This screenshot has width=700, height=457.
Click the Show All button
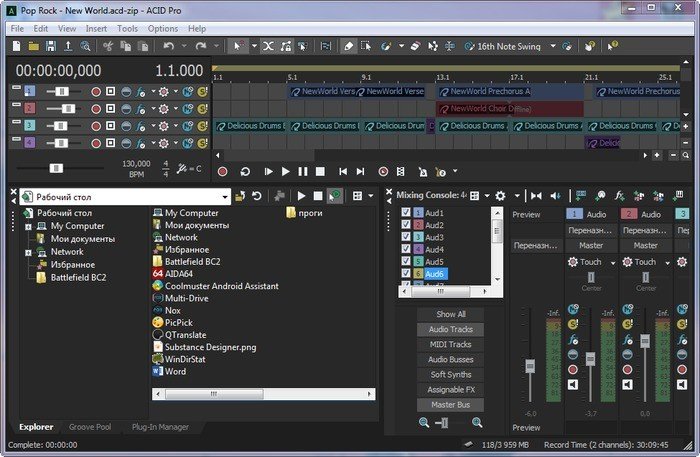pyautogui.click(x=451, y=314)
